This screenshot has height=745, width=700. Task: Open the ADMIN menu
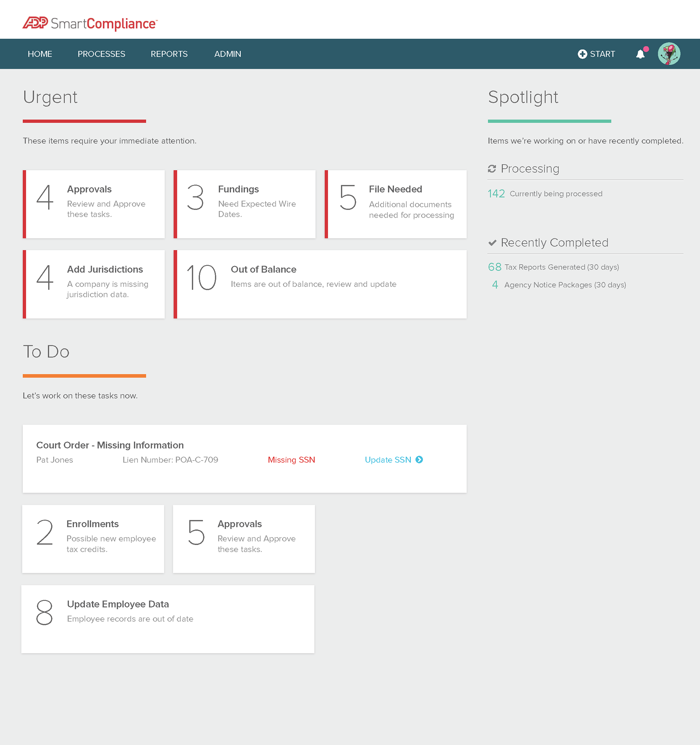coord(228,54)
